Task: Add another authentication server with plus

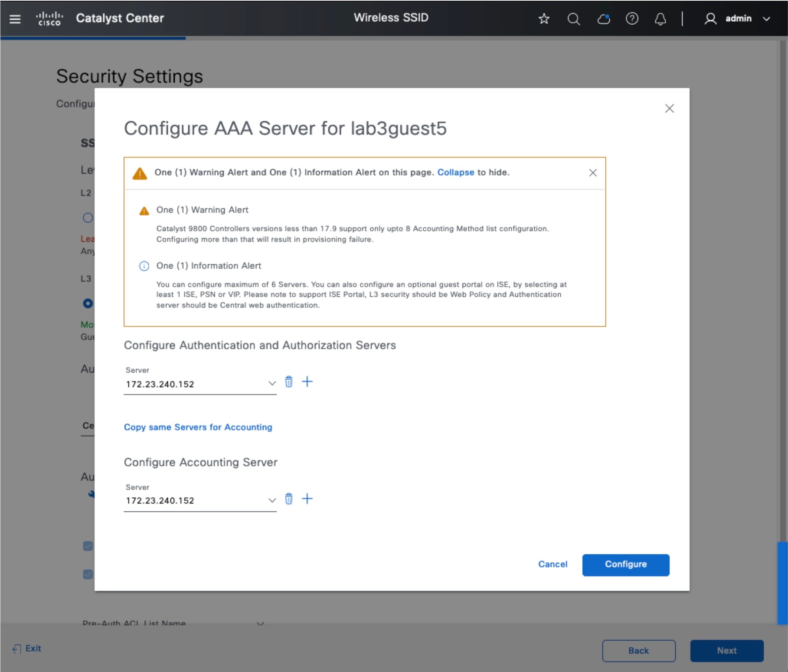Action: (307, 382)
